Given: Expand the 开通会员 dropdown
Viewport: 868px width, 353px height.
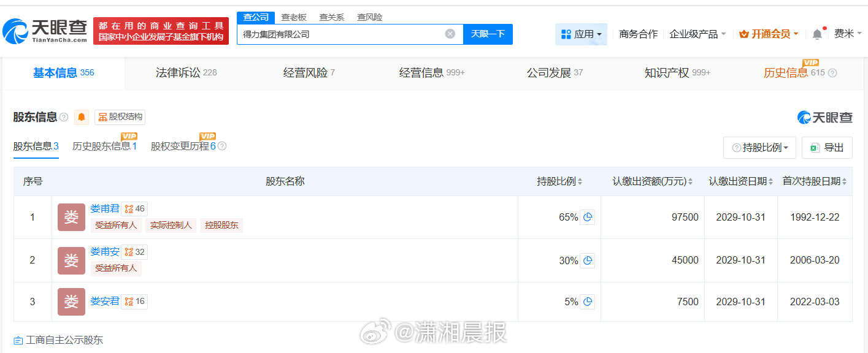Looking at the screenshot, I should tap(769, 34).
